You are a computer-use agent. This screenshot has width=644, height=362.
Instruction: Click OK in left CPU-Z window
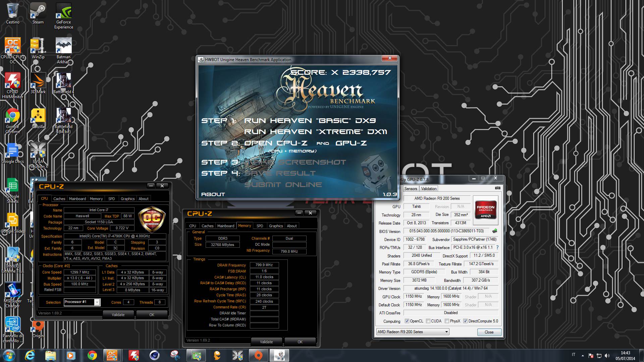click(x=152, y=315)
